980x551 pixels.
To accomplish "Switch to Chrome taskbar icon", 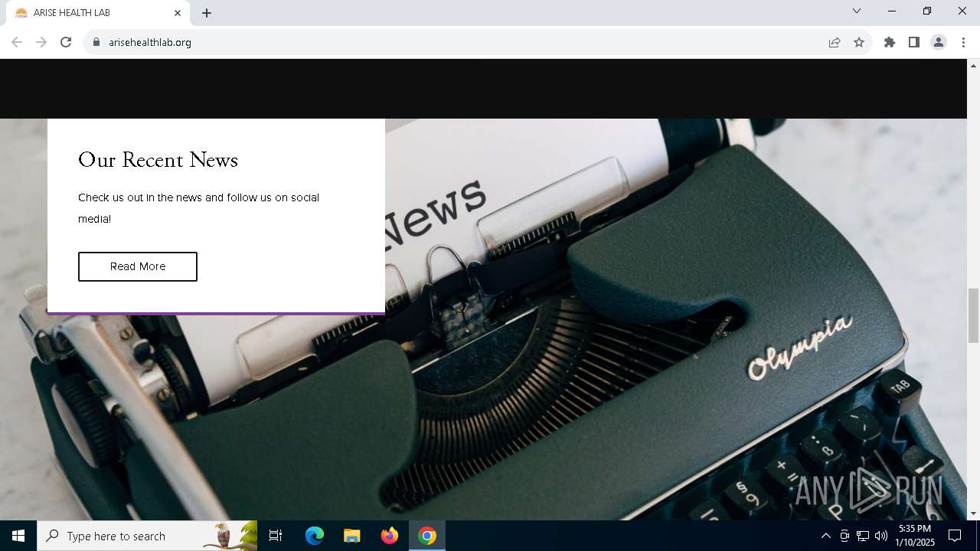I will [x=427, y=536].
